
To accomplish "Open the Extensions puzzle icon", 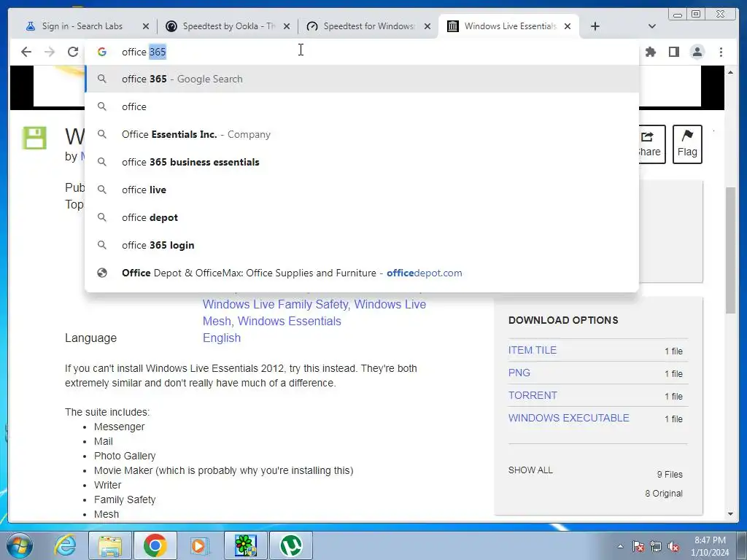I will click(650, 52).
